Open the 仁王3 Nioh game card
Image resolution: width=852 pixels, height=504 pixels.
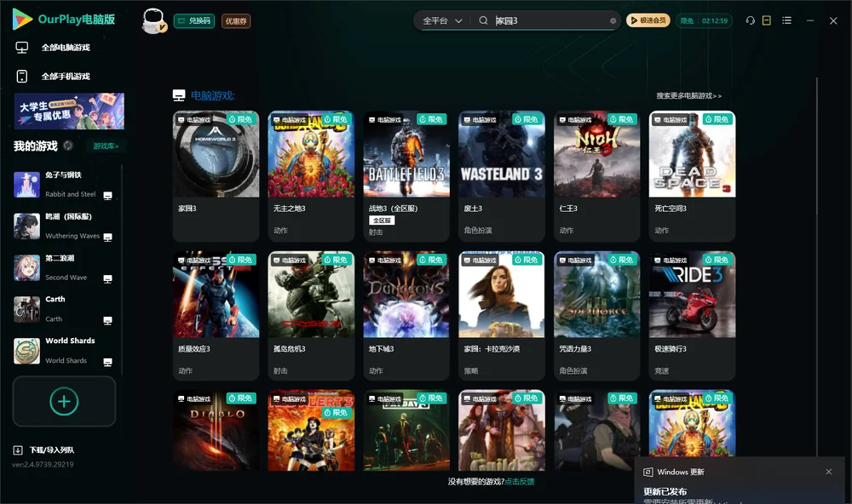coord(596,176)
